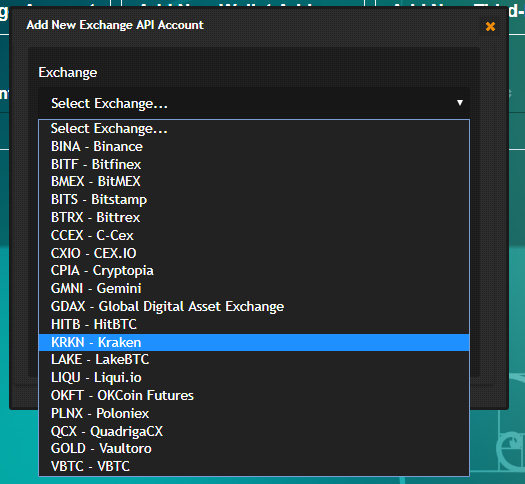The width and height of the screenshot is (525, 484).
Task: Pick LAKE - LakeBTC exchange
Action: click(254, 360)
